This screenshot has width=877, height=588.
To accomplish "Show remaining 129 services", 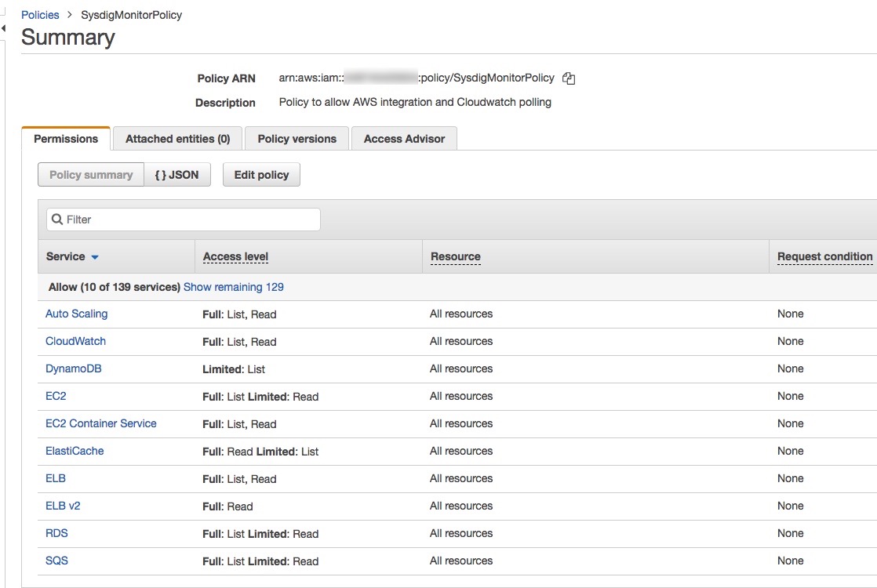I will tap(233, 287).
